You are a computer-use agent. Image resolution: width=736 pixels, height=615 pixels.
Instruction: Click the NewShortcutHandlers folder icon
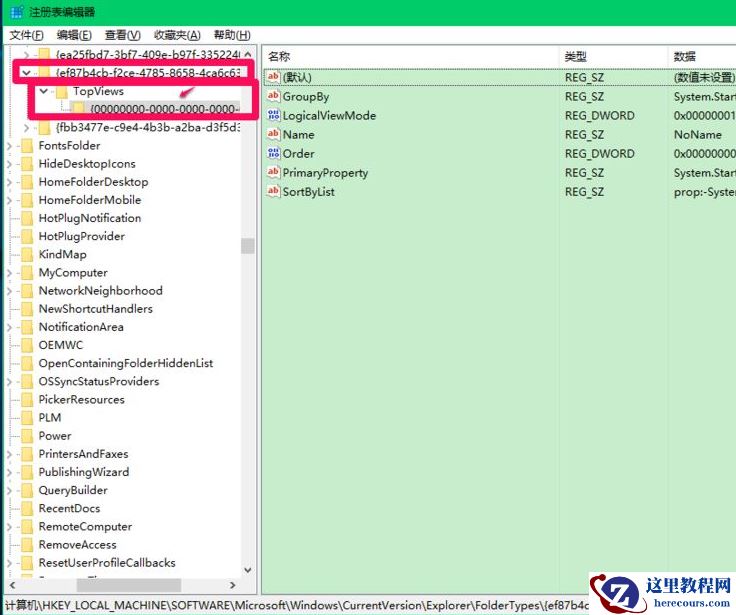click(x=27, y=309)
